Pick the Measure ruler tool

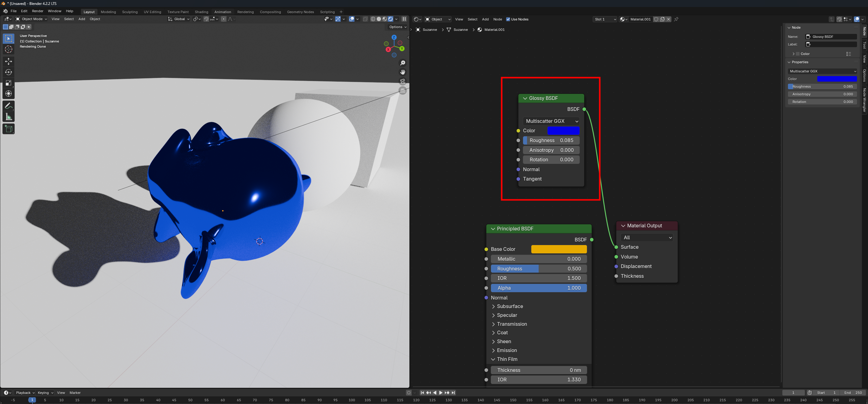(x=9, y=117)
